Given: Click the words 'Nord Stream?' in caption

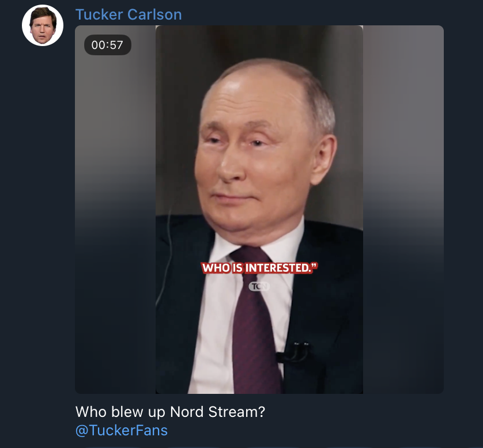Looking at the screenshot, I should 217,412.
